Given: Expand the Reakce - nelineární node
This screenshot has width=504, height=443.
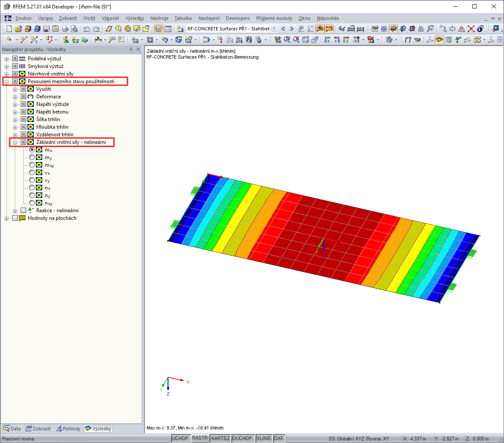Looking at the screenshot, I should pos(15,211).
